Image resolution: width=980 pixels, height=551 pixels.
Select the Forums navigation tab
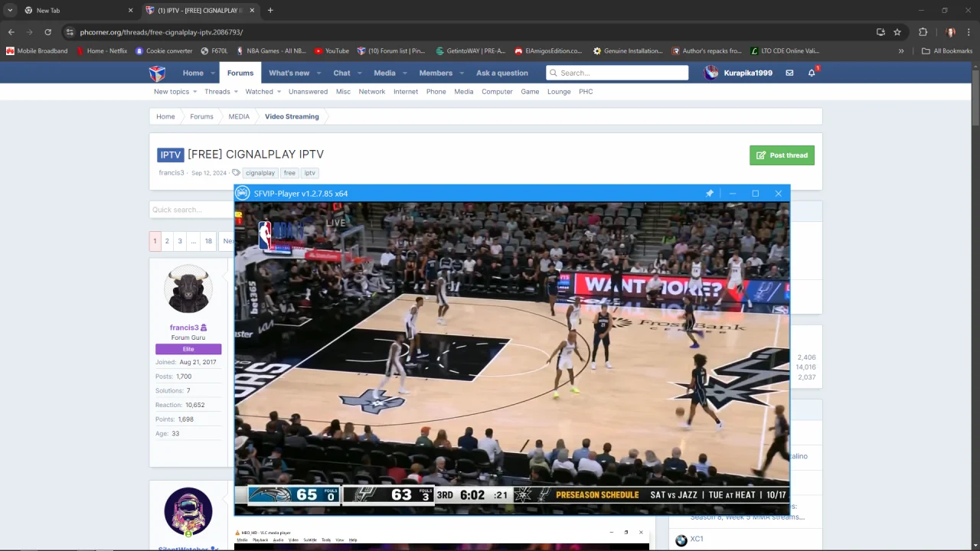pos(240,73)
